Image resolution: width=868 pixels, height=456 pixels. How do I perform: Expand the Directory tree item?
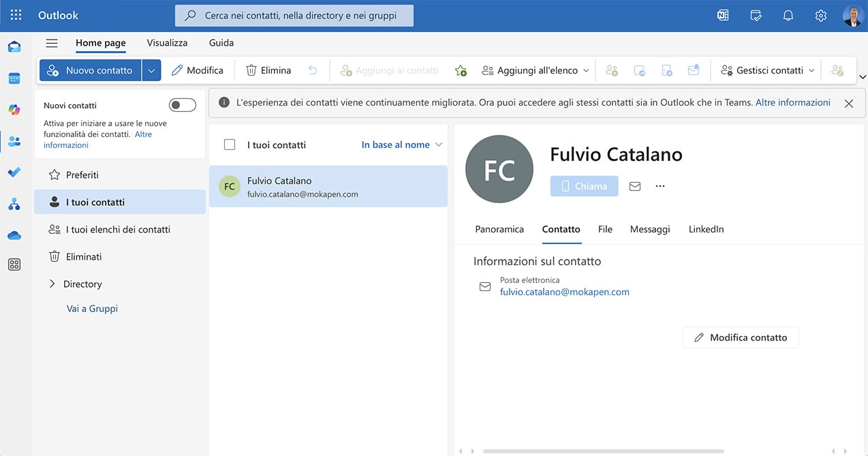point(52,284)
